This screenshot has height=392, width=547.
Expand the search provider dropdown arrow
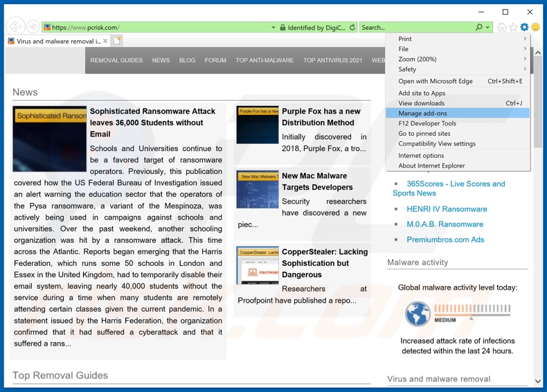[487, 28]
